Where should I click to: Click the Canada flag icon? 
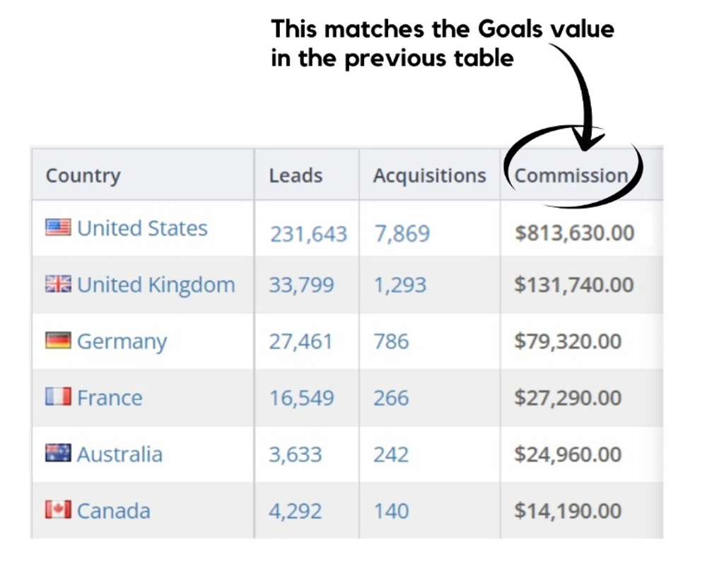coord(58,510)
